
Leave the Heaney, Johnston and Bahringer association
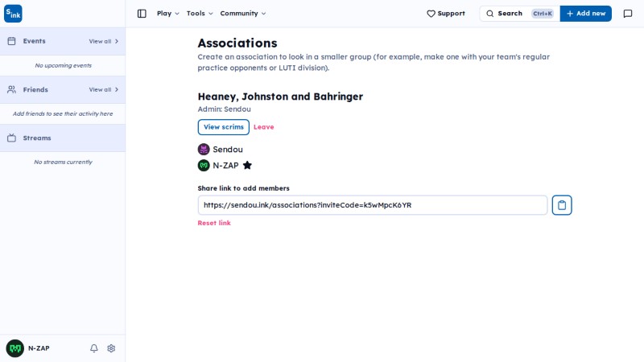(264, 127)
